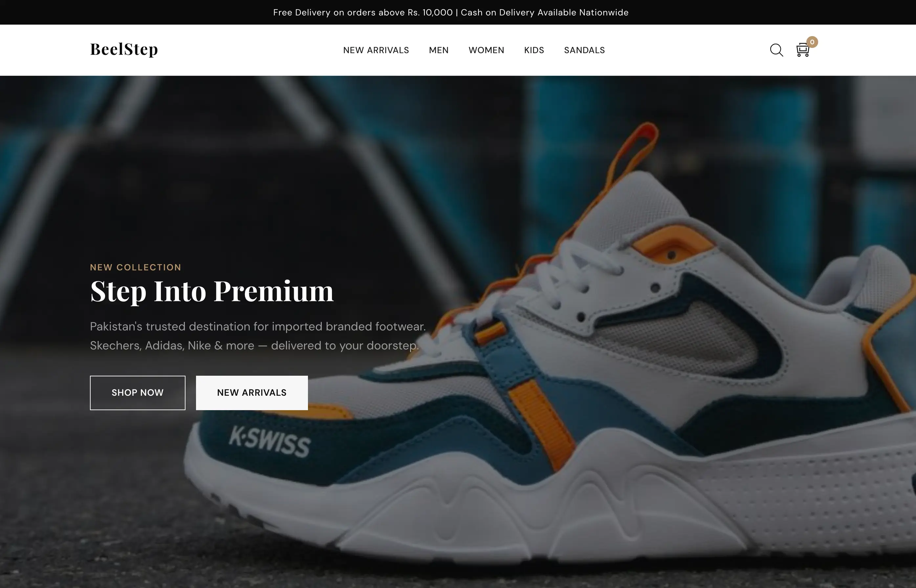Click the Free Delivery announcement bar text
916x588 pixels.
[451, 12]
